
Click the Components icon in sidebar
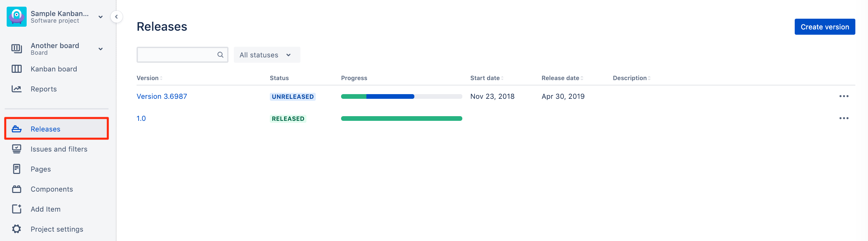[x=17, y=189]
